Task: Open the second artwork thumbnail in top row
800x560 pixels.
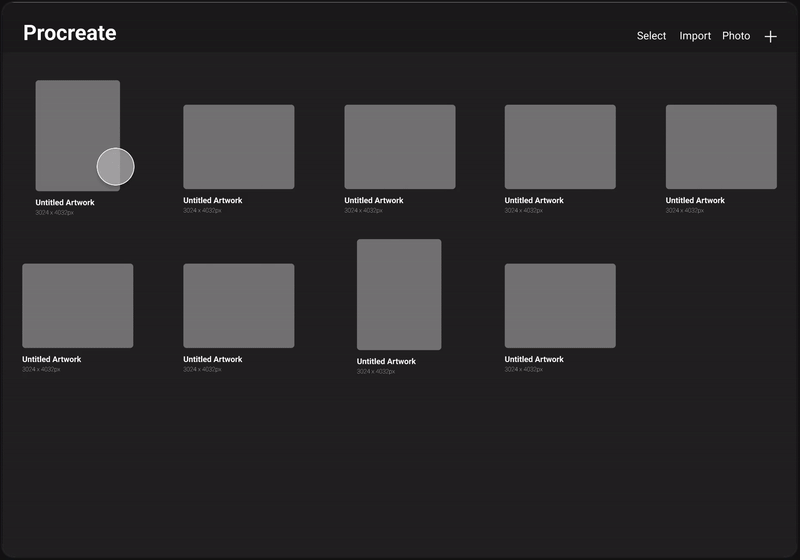Action: (x=239, y=147)
